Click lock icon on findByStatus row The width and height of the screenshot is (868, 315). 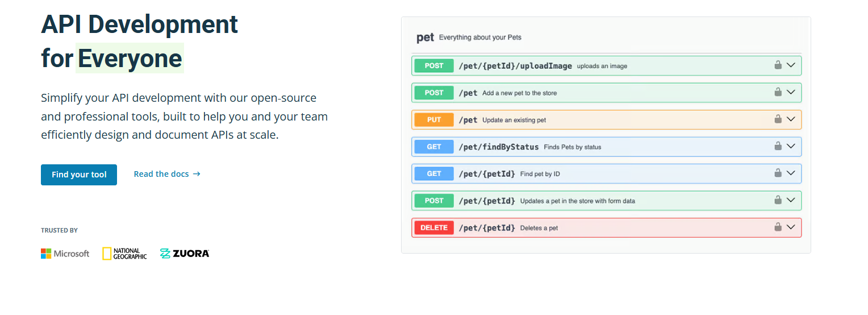[778, 146]
